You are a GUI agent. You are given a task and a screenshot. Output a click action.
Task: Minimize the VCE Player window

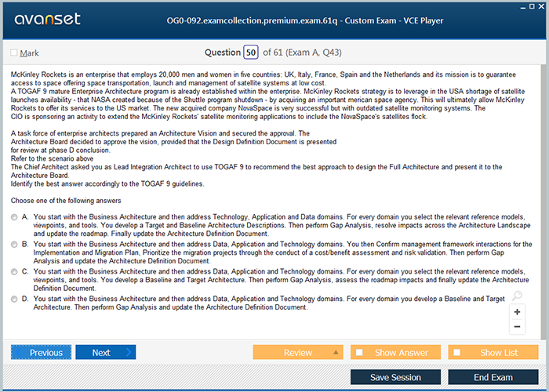click(523, 6)
